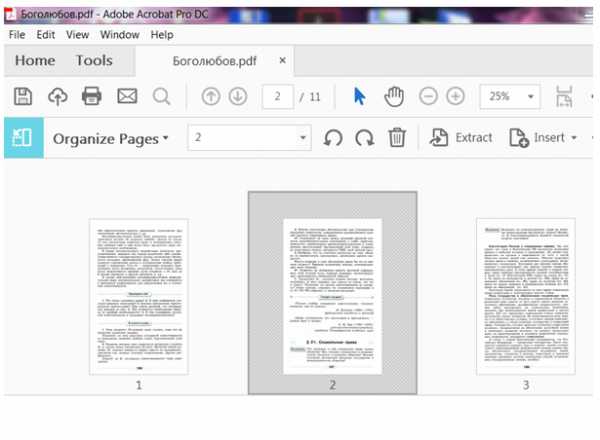Open the Edit menu
Screen dimensions: 600x440
[46, 35]
